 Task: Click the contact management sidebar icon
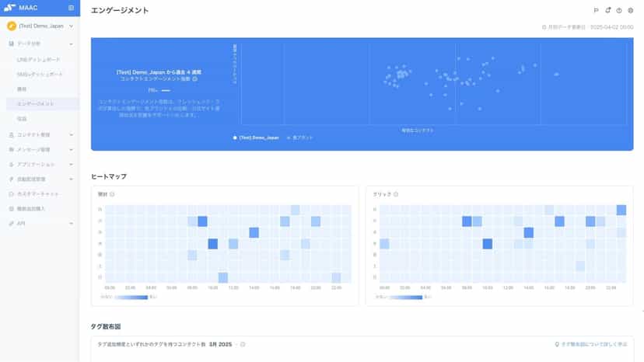pyautogui.click(x=12, y=134)
